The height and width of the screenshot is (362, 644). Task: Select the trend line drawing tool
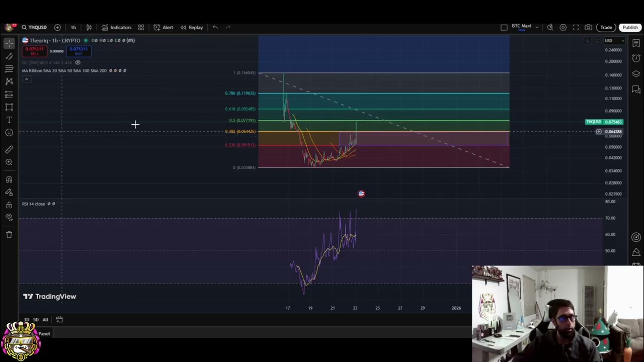click(9, 56)
